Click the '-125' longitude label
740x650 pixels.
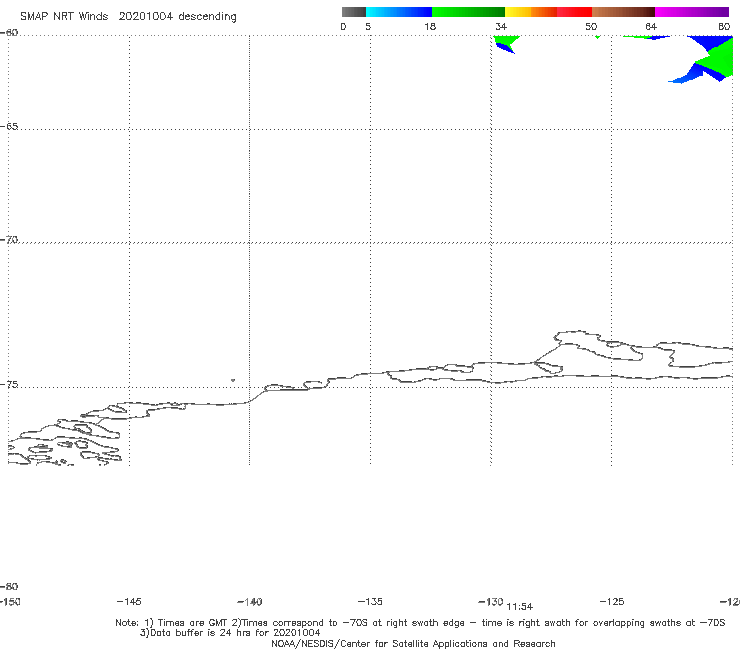[x=612, y=601]
